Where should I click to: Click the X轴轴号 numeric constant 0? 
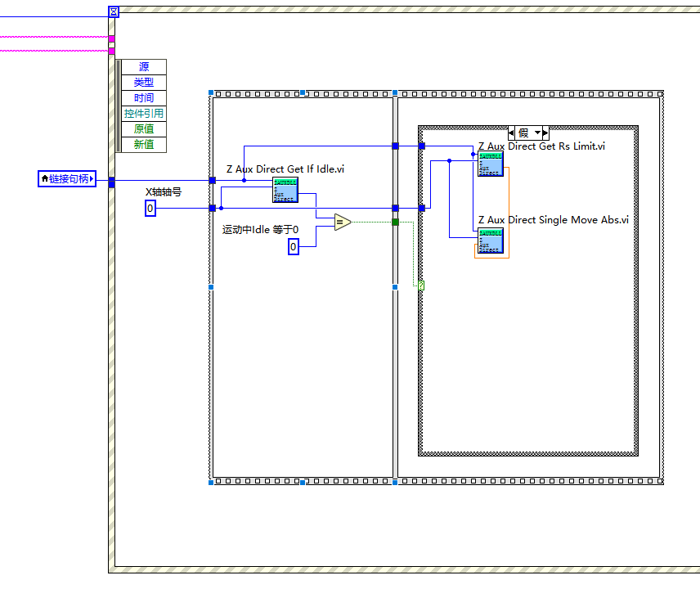pyautogui.click(x=150, y=208)
